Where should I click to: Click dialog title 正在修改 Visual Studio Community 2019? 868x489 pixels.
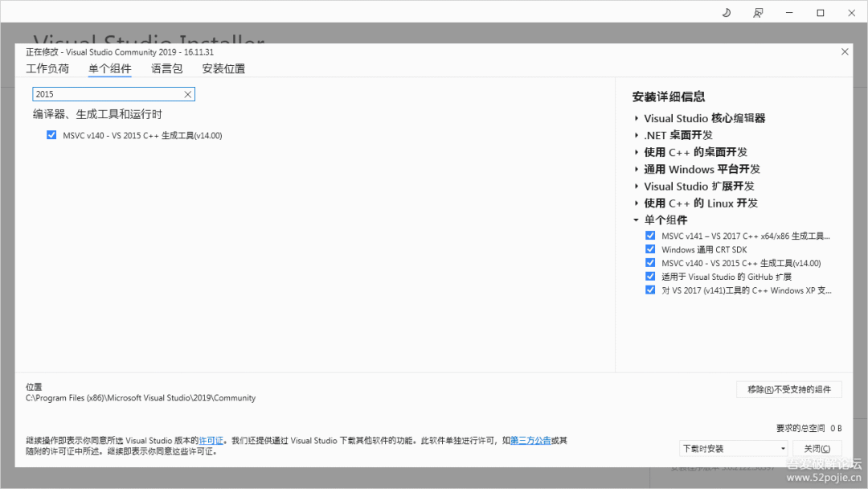coord(120,52)
